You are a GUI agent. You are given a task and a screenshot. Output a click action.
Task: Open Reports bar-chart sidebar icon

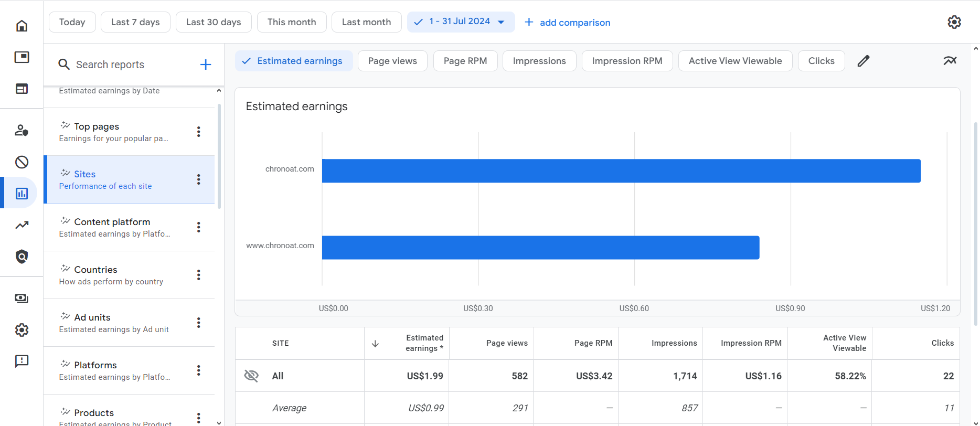pos(22,194)
